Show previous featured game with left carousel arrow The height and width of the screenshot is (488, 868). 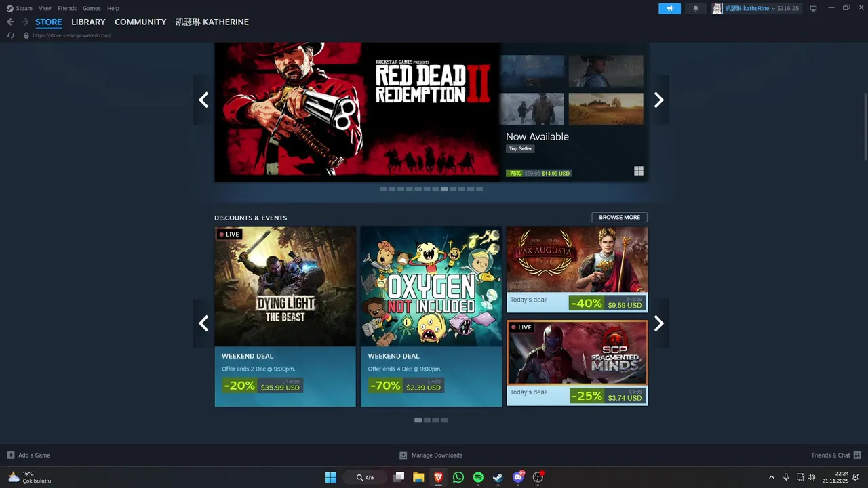(x=203, y=100)
